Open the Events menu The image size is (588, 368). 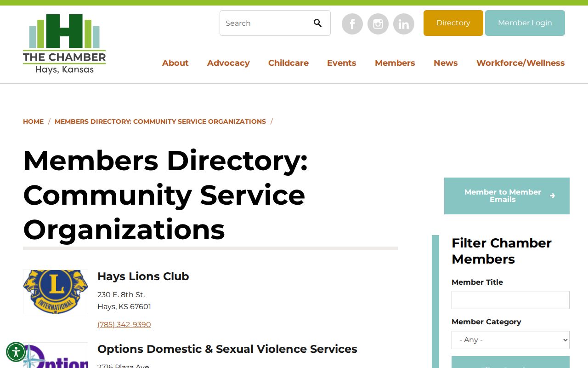pos(341,63)
